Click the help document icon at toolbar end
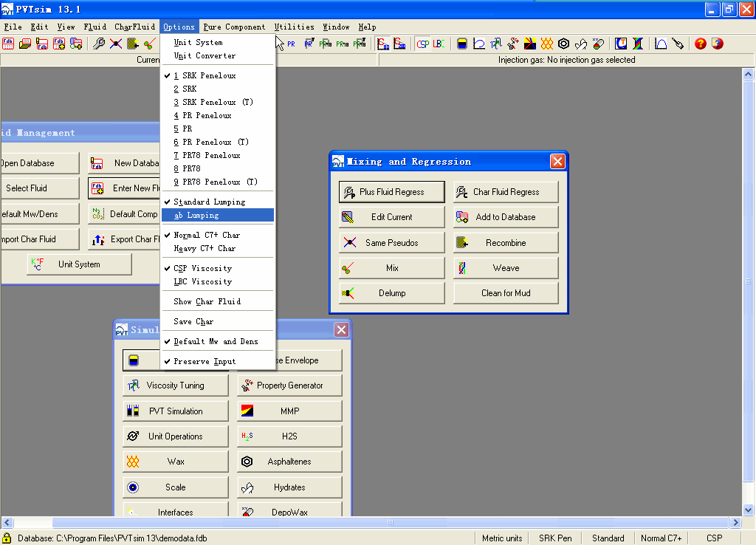 718,44
